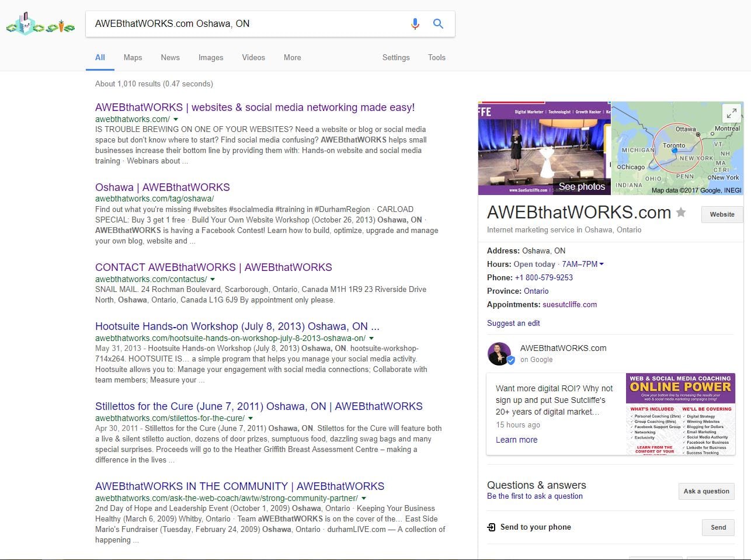Click the blue search magnifier icon

point(438,24)
